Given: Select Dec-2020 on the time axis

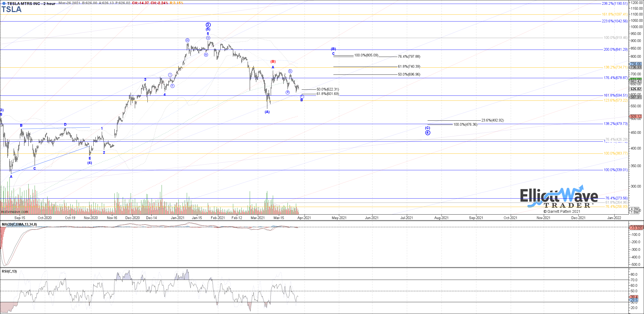Looking at the screenshot, I should point(132,218).
